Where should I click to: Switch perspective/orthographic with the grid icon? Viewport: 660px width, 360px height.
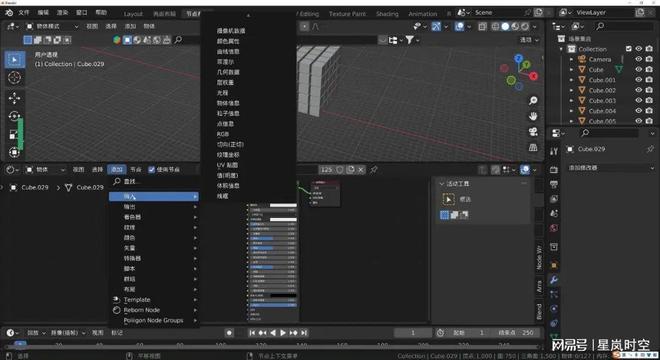coord(533,147)
